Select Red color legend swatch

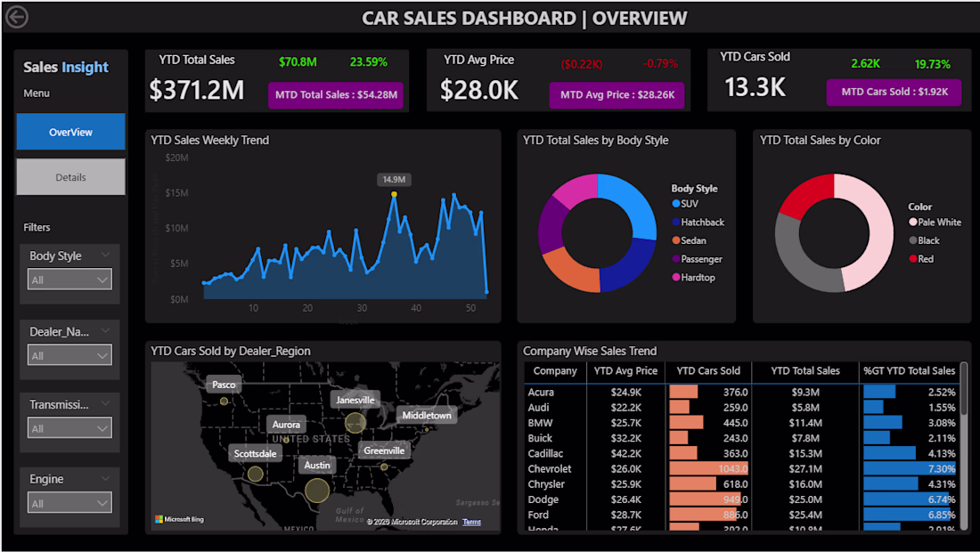[913, 258]
